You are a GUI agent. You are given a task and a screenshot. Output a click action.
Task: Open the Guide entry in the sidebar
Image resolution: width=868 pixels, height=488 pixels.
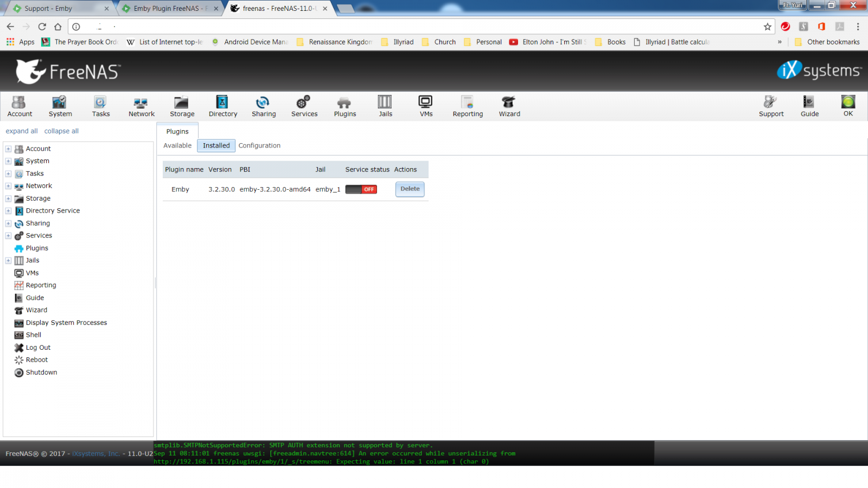pyautogui.click(x=35, y=298)
